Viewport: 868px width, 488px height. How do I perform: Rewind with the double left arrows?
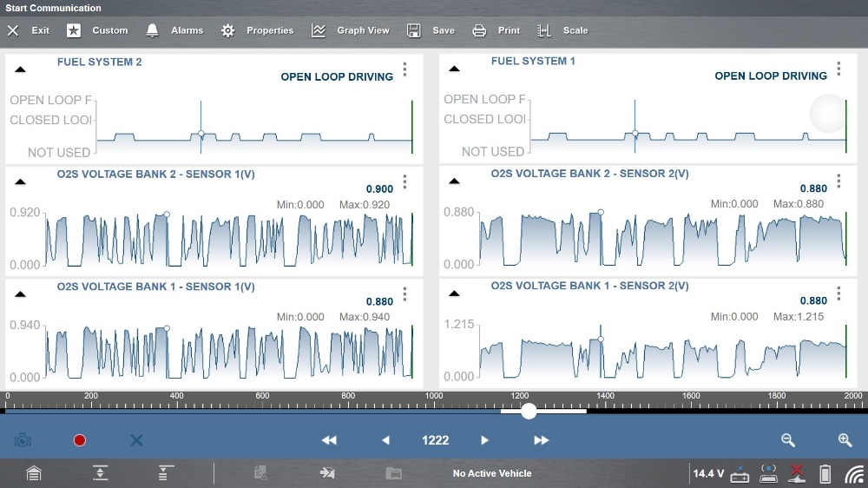pos(329,440)
